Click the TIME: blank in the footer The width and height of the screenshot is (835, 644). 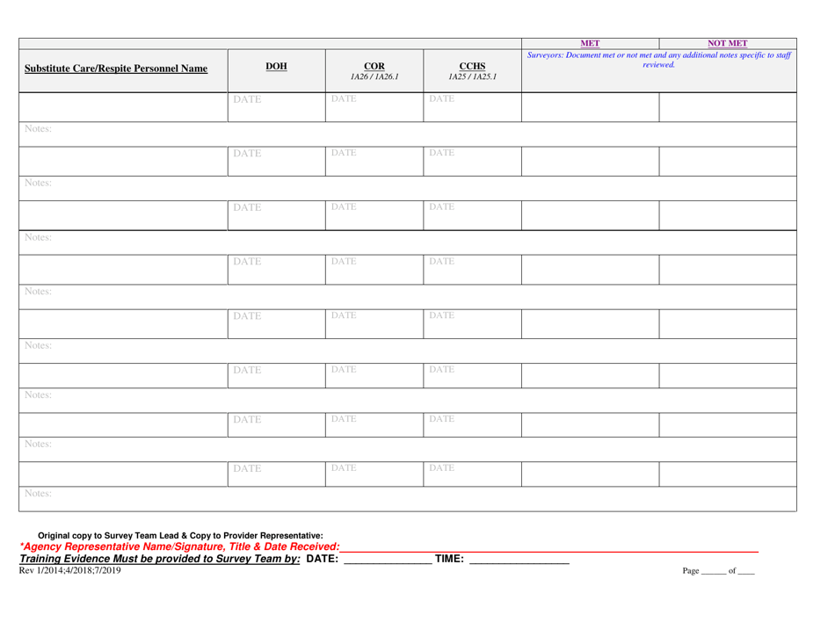pos(519,560)
